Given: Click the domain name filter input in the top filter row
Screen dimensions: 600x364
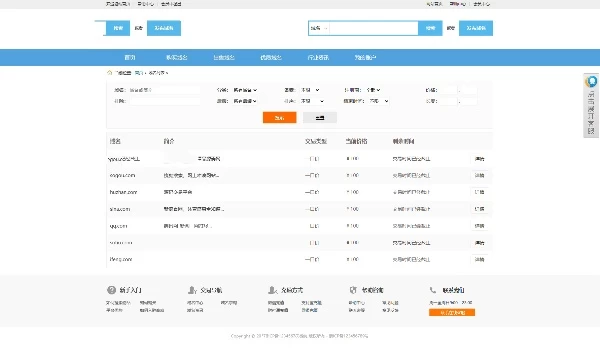Looking at the screenshot, I should tap(165, 90).
